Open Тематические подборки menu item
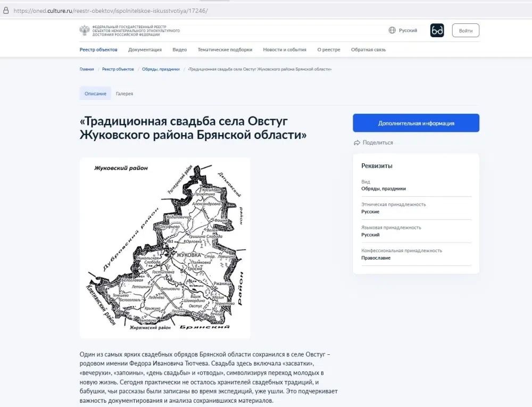 [225, 49]
